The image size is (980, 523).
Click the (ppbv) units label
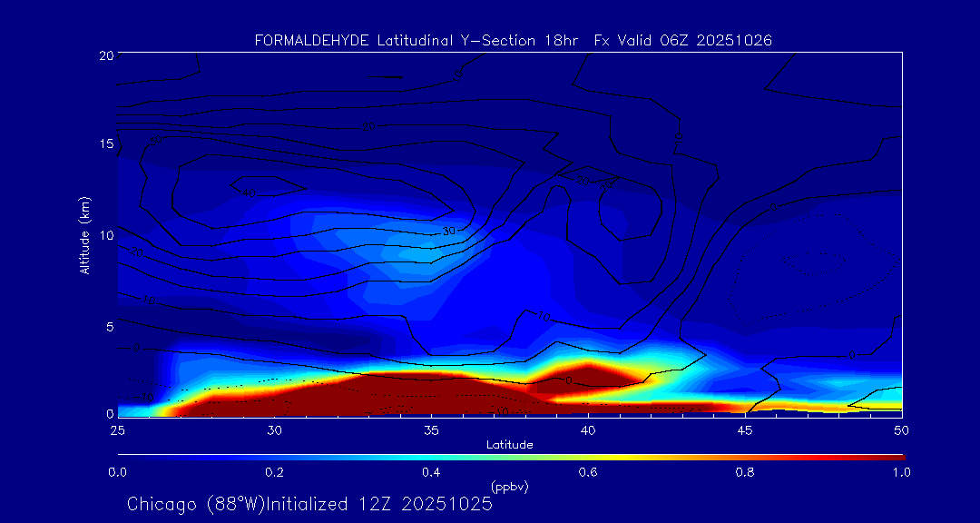point(509,487)
